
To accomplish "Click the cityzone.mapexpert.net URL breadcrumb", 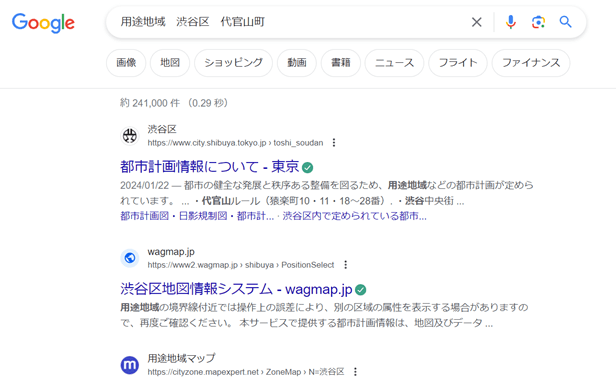I will [246, 372].
